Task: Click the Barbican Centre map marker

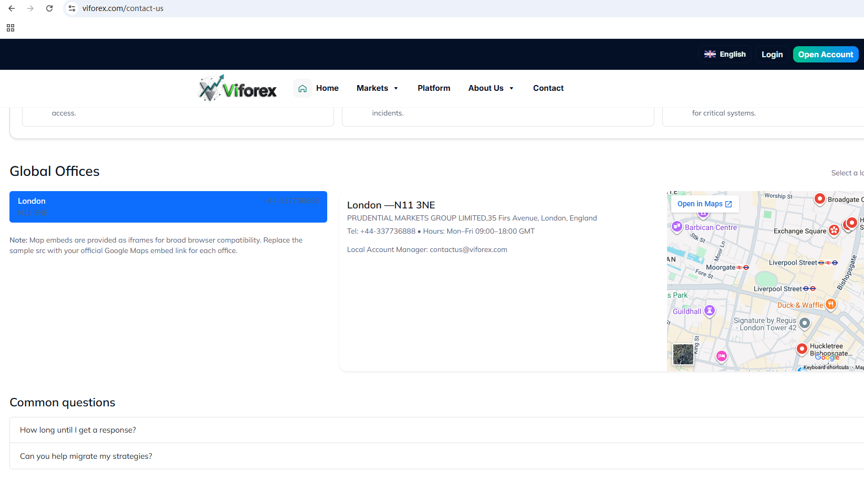Action: click(677, 227)
